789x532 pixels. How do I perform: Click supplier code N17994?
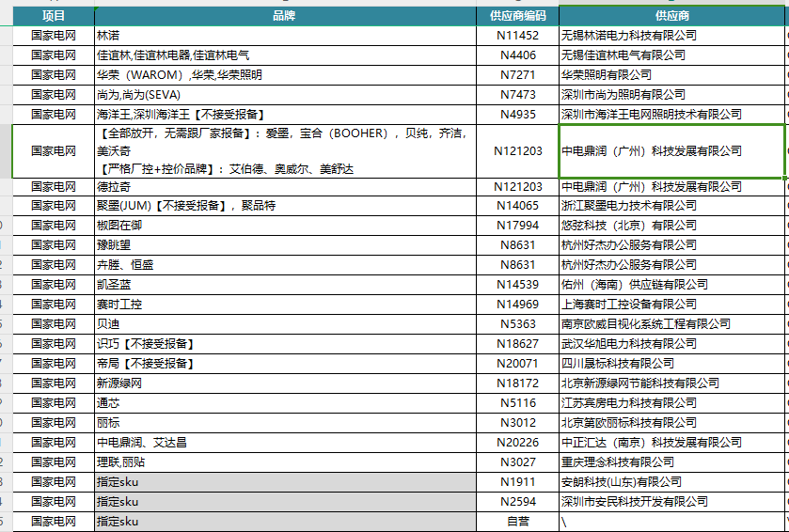518,226
